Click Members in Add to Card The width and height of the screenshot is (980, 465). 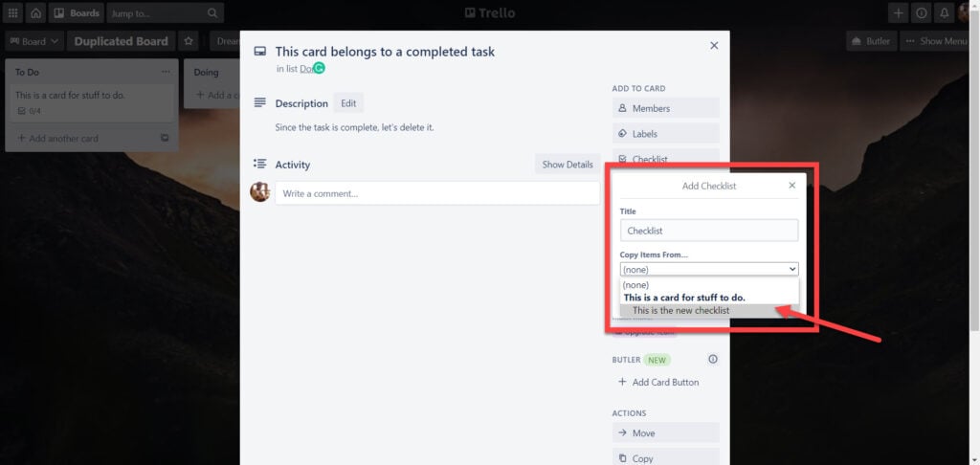pos(666,108)
